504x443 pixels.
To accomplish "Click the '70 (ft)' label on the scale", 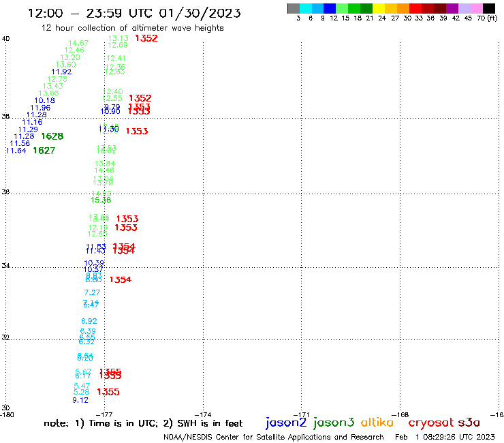I will click(487, 18).
